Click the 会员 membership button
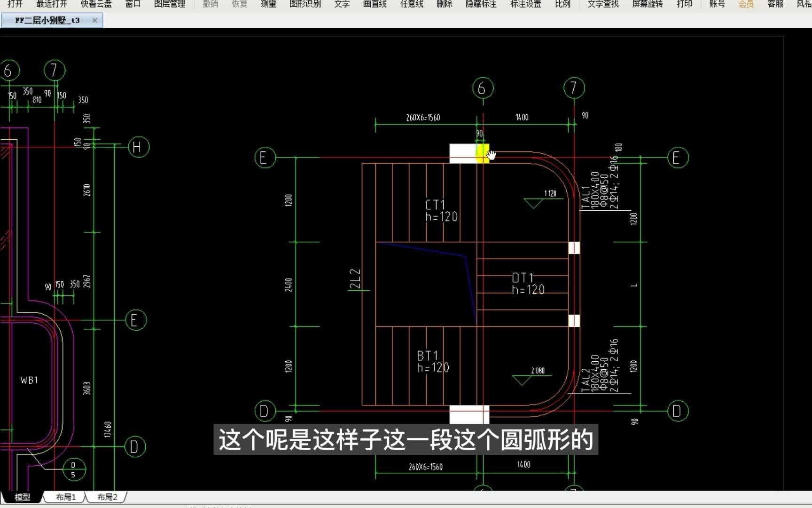The height and width of the screenshot is (508, 812). tap(745, 4)
